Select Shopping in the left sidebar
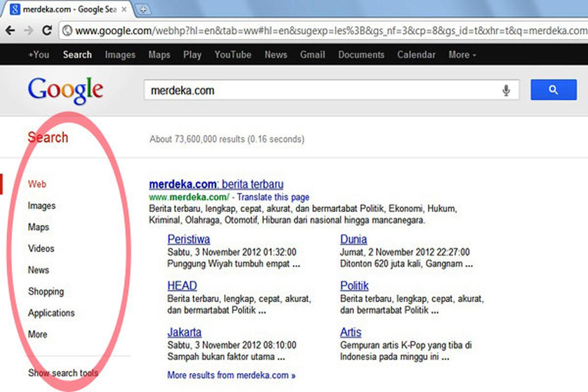Image resolution: width=588 pixels, height=392 pixels. [x=46, y=292]
